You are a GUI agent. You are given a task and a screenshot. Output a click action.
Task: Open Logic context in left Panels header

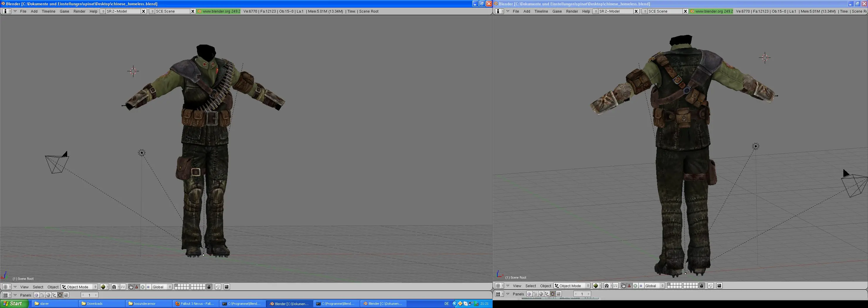point(37,295)
